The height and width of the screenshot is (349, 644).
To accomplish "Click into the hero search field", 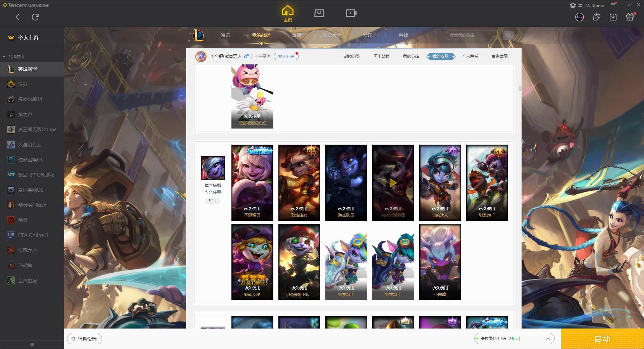I will [x=475, y=35].
